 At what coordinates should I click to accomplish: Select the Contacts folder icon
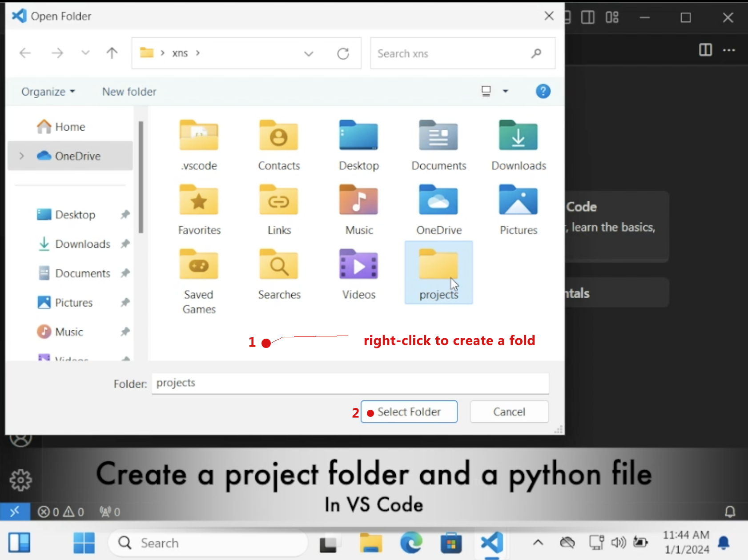278,136
